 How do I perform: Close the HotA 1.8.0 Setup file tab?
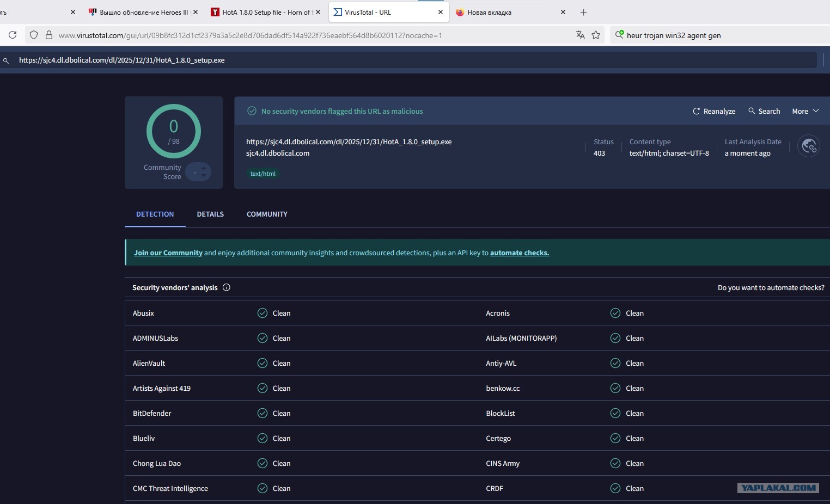point(318,12)
